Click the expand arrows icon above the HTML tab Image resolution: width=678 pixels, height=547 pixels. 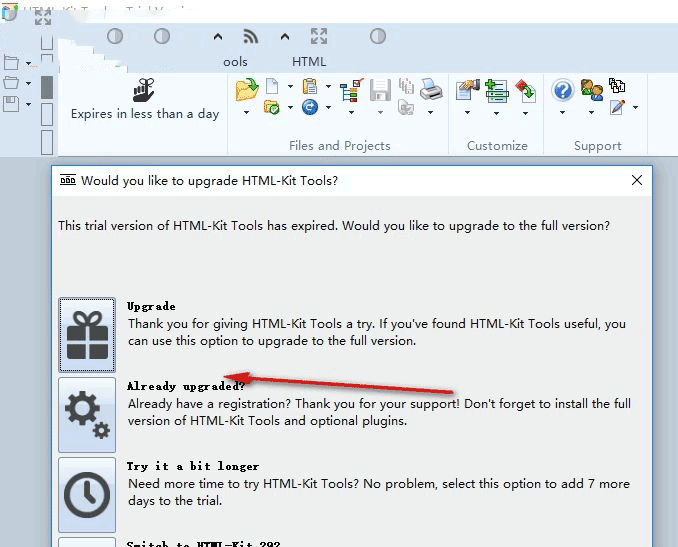coord(319,36)
